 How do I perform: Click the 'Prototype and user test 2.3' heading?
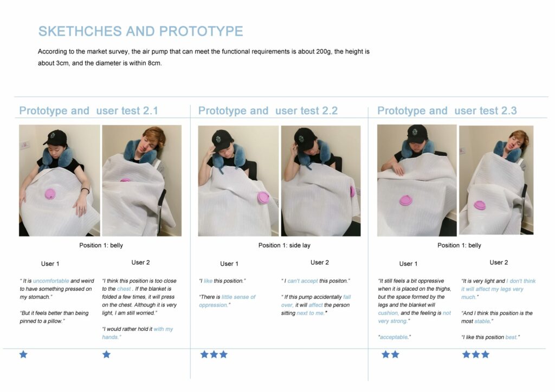coord(447,110)
